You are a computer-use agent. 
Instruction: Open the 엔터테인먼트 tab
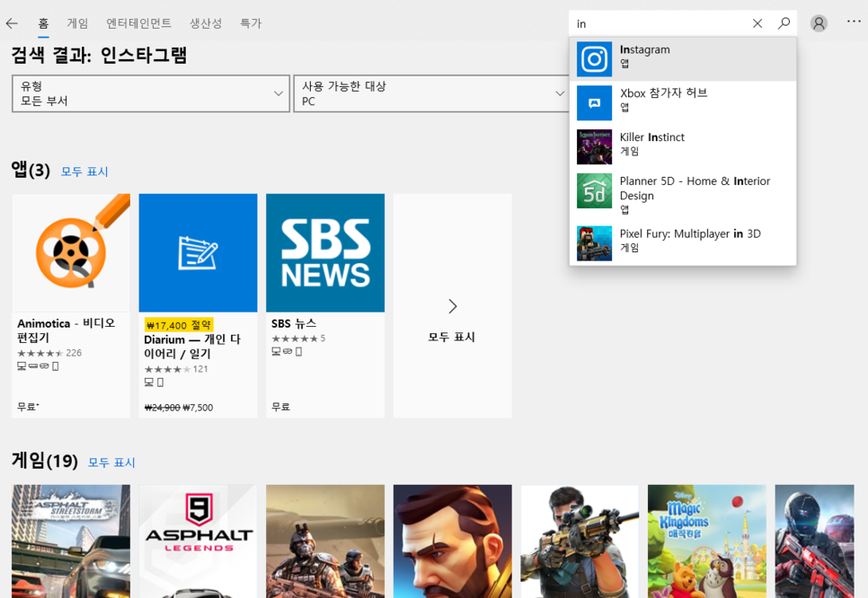(x=139, y=23)
